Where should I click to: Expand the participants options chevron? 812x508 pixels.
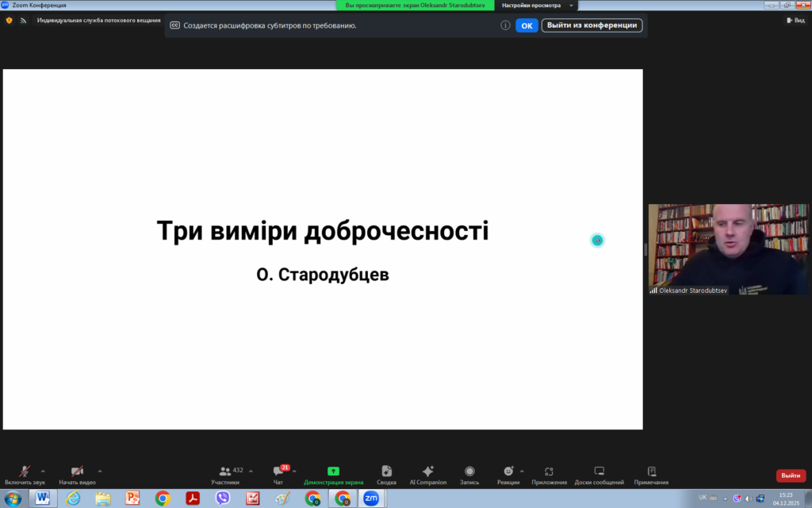pos(250,471)
